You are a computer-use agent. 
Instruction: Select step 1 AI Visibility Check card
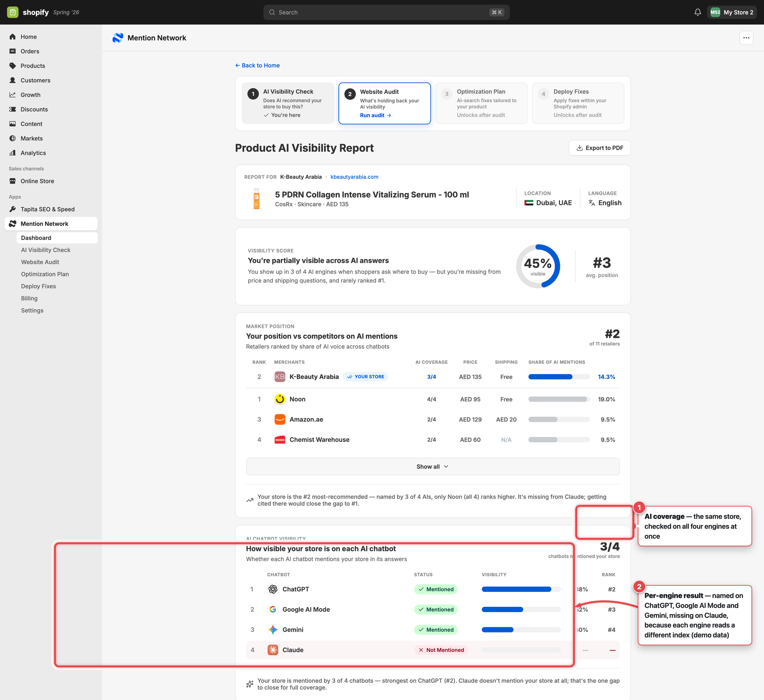tap(288, 103)
